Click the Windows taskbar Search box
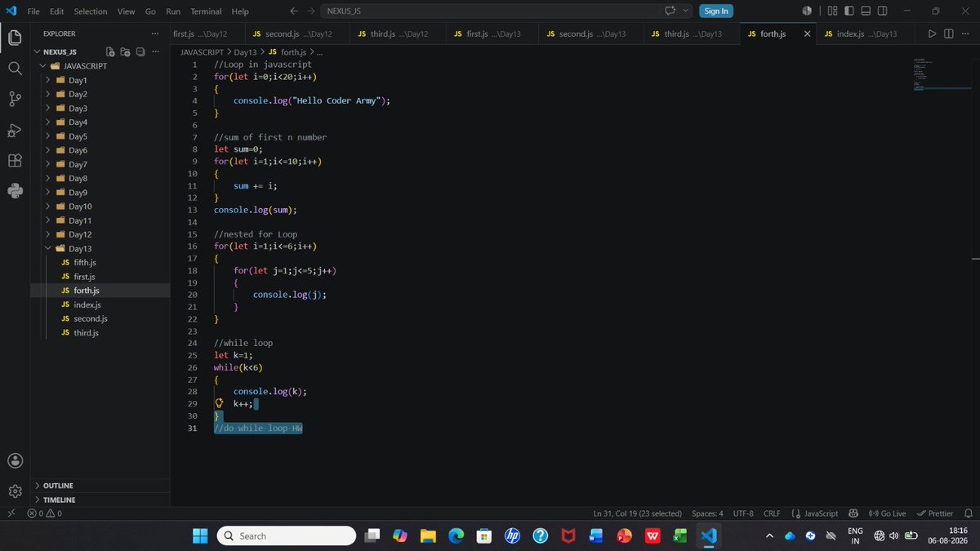Screen dimensions: 980x551 pos(286,535)
